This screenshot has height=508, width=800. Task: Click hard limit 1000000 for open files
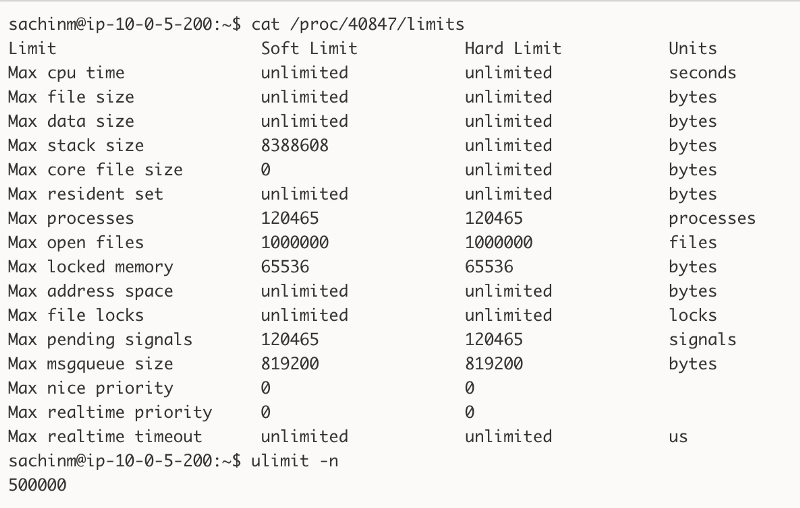pos(498,242)
